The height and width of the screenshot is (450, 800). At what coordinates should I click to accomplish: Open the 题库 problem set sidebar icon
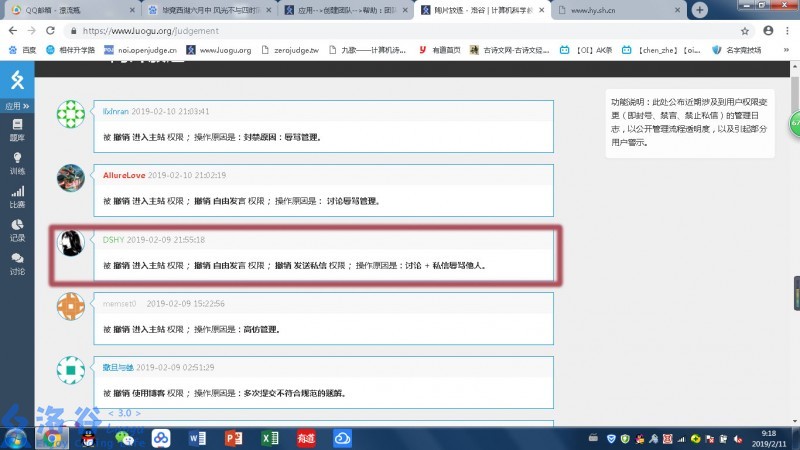tap(17, 128)
